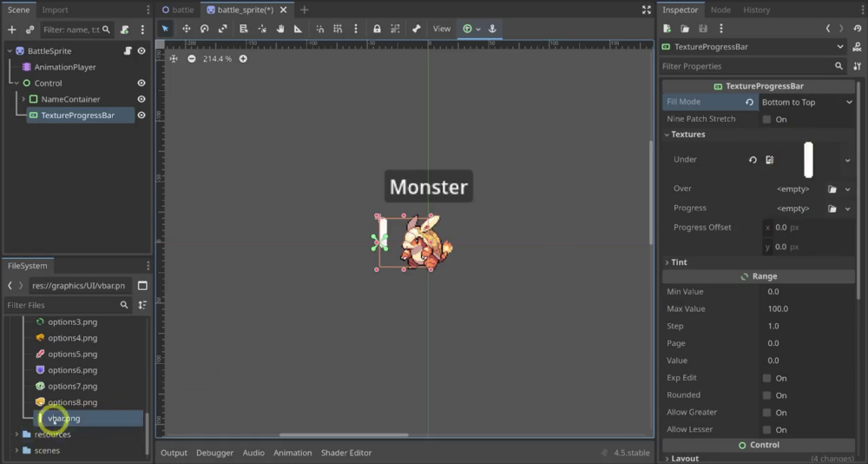Switch to the Import tab
This screenshot has width=868, height=464.
56,10
